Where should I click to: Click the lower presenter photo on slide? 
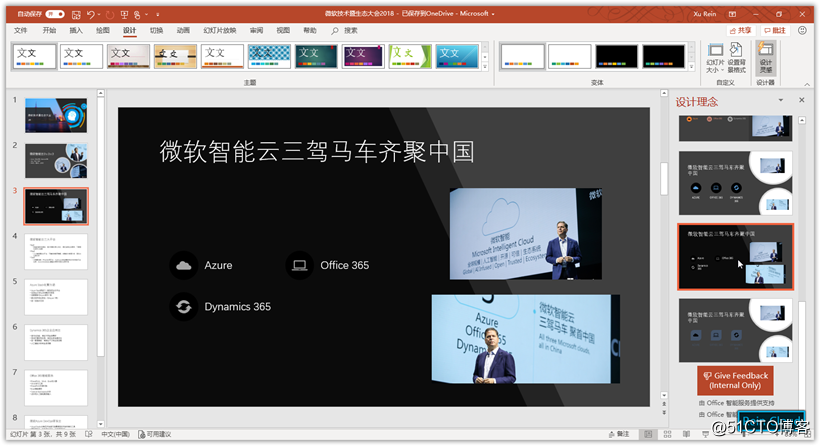coord(526,339)
